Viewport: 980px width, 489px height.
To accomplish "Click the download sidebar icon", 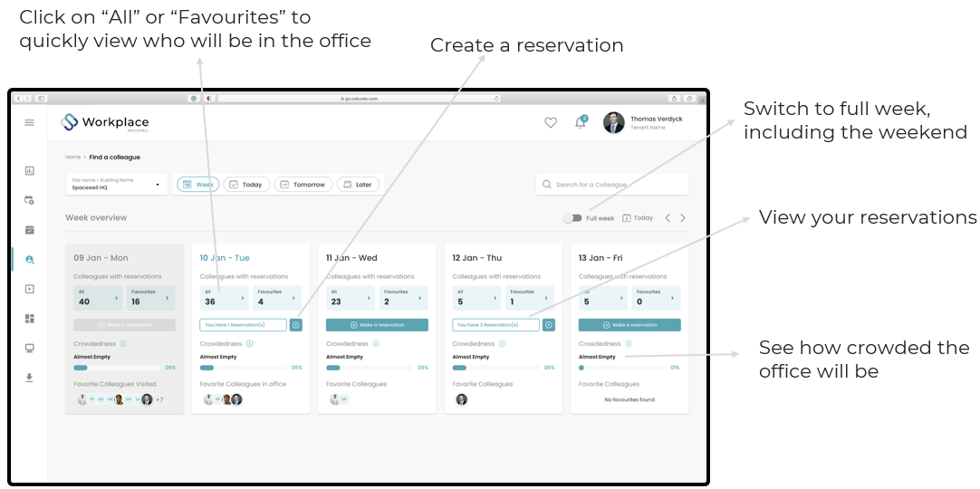I will [x=29, y=378].
